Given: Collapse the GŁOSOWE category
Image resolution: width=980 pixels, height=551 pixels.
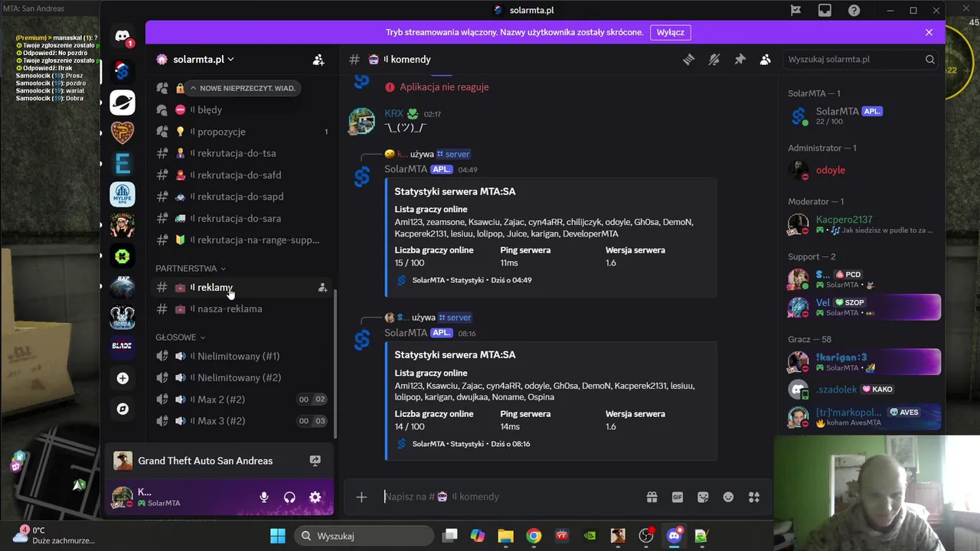Looking at the screenshot, I should click(181, 337).
